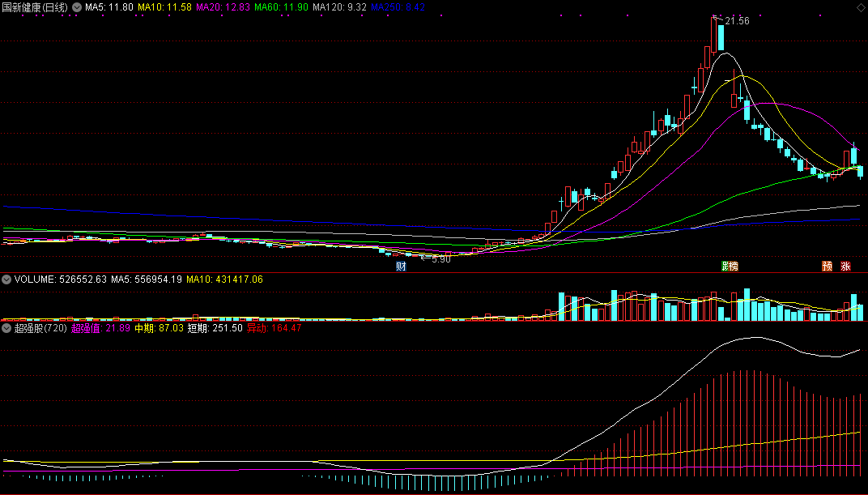Image resolution: width=868 pixels, height=495 pixels.
Task: Expand the VOLUME indicator dropdown arrow
Action: (x=6, y=280)
